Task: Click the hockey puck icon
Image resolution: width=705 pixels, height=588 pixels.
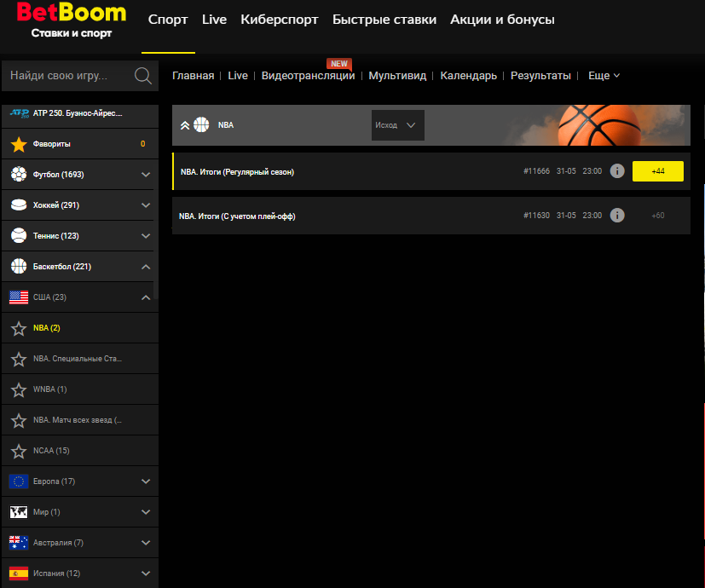Action: click(19, 205)
